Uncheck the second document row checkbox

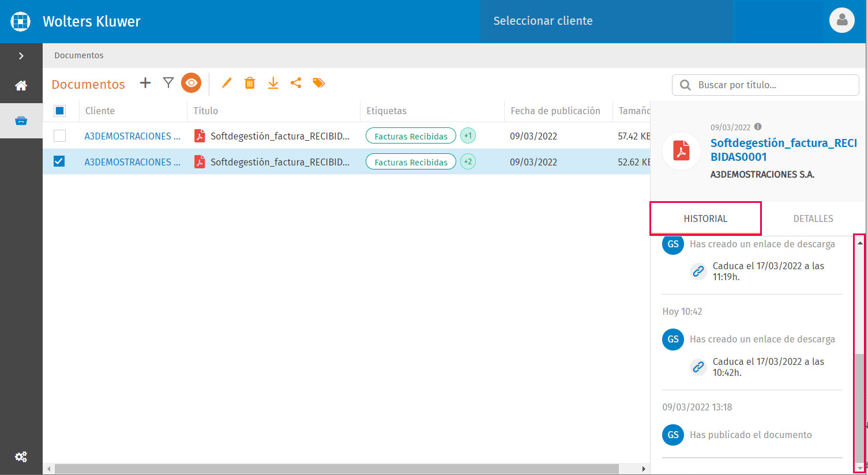click(x=59, y=162)
